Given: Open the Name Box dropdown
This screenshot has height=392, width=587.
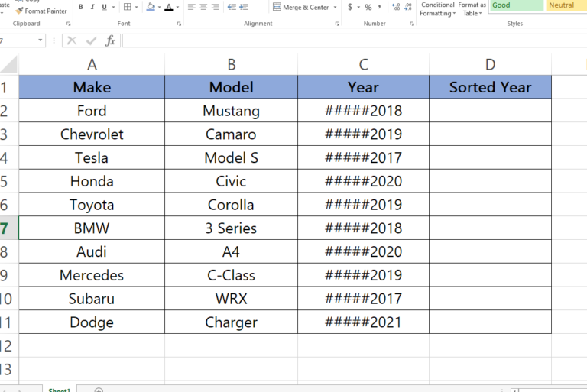Looking at the screenshot, I should pos(41,40).
